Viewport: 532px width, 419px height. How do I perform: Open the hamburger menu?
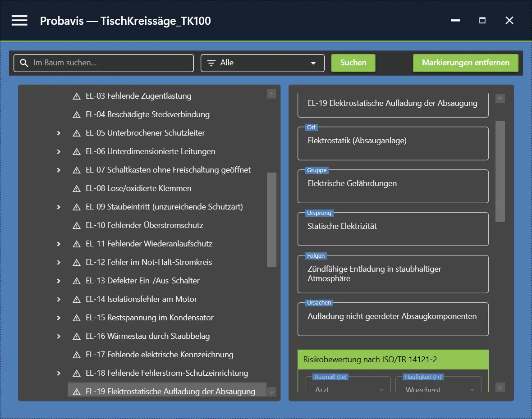pyautogui.click(x=19, y=20)
